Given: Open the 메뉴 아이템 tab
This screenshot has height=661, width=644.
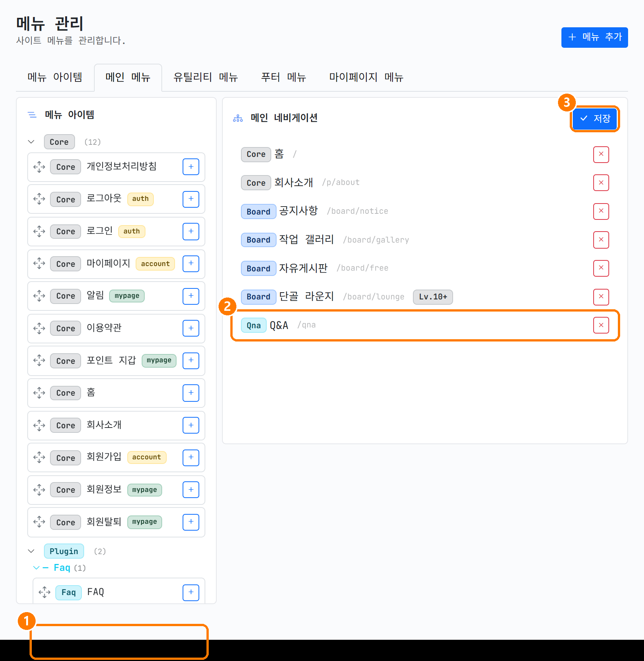Looking at the screenshot, I should point(55,77).
